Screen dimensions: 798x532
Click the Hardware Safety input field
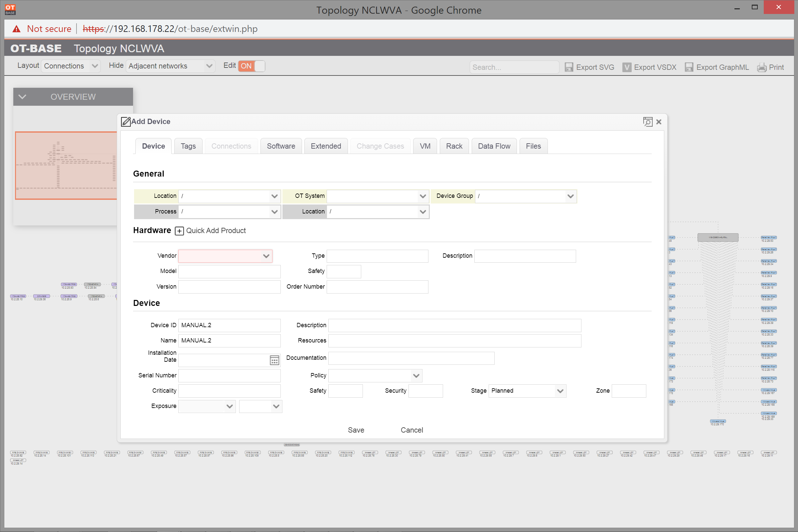(x=344, y=271)
